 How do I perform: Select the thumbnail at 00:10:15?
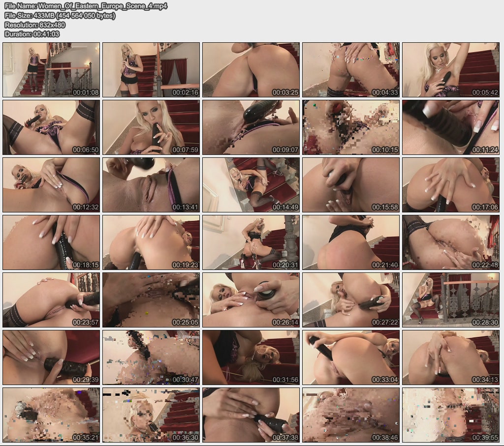pos(351,127)
